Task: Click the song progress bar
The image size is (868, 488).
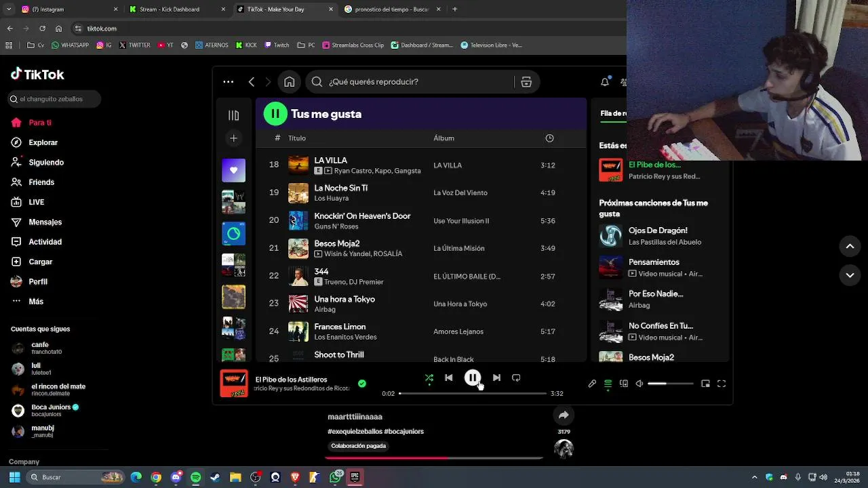Action: (473, 393)
